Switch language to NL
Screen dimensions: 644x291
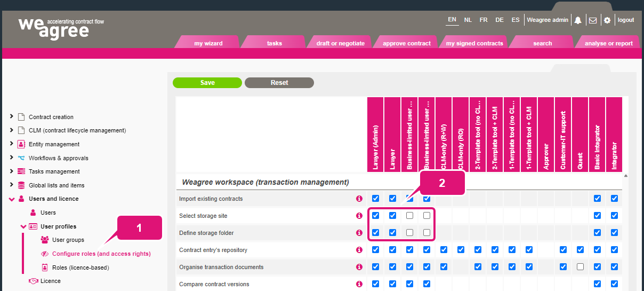(468, 20)
